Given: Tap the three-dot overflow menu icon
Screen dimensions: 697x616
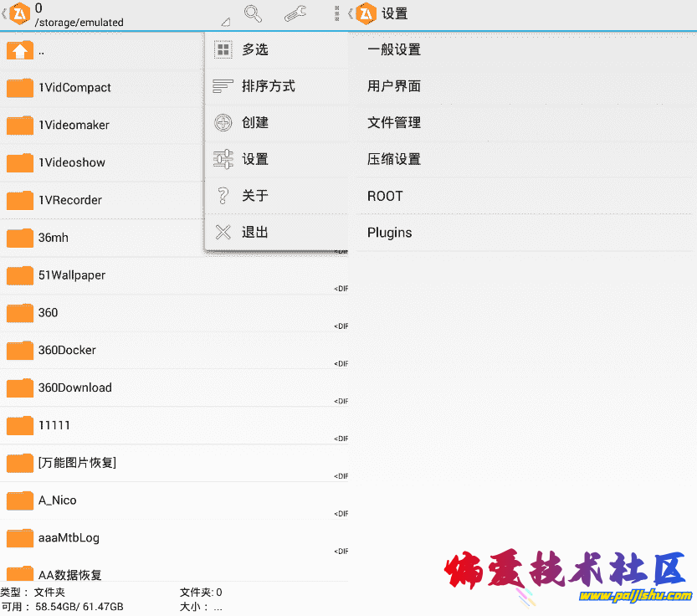Looking at the screenshot, I should pyautogui.click(x=336, y=13).
